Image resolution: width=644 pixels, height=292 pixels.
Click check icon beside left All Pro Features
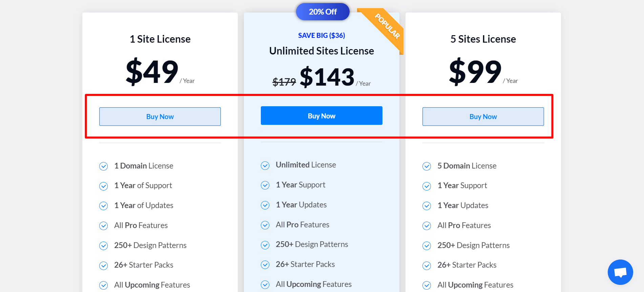coord(103,226)
